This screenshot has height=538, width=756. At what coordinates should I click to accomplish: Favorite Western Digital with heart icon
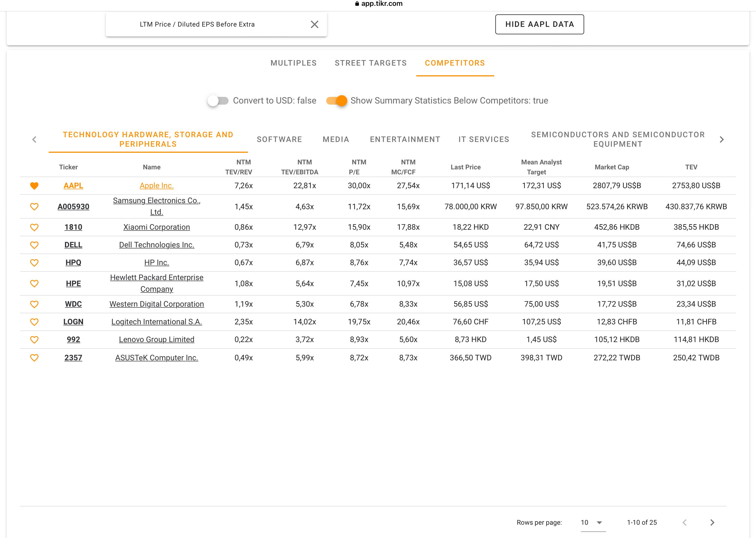[x=34, y=304]
